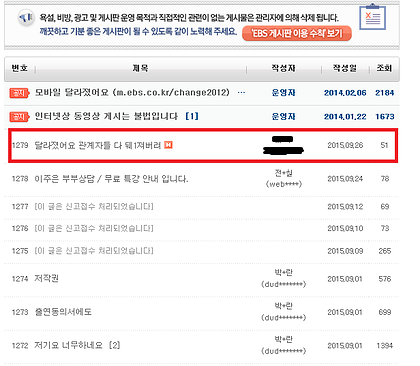Click the 작성일 column header
Image resolution: width=420 pixels, height=366 pixels.
(x=345, y=68)
